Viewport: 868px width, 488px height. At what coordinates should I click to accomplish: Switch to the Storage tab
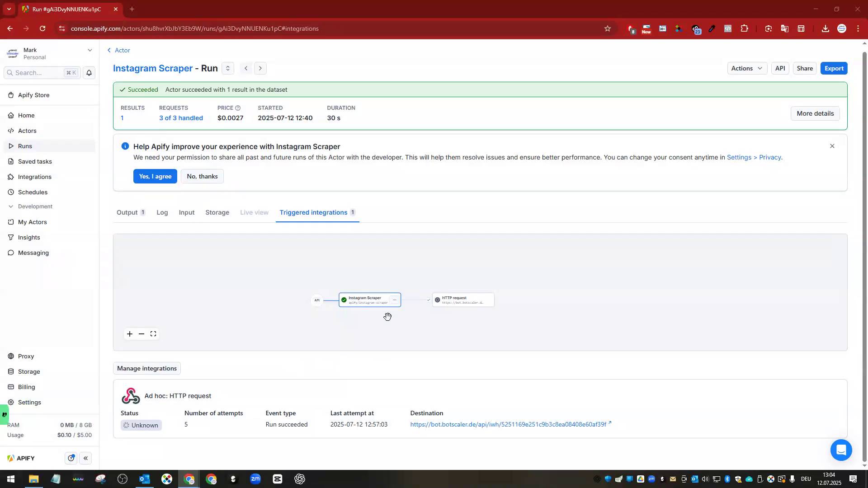click(x=217, y=212)
